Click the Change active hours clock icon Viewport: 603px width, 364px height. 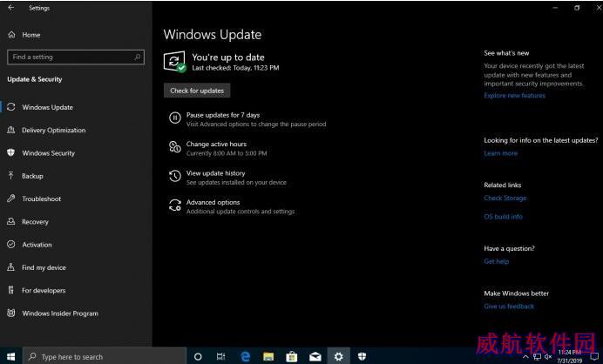[174, 147]
